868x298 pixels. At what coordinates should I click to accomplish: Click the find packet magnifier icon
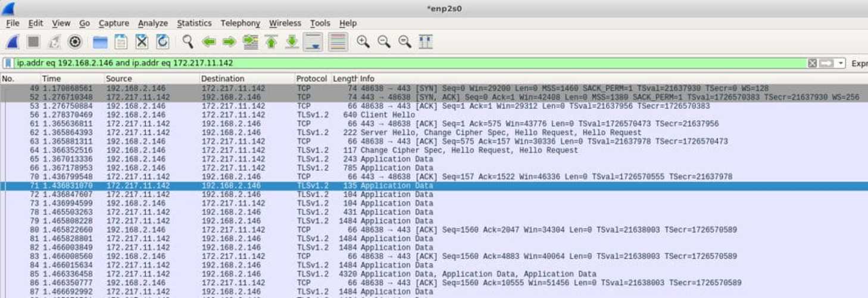click(x=188, y=42)
